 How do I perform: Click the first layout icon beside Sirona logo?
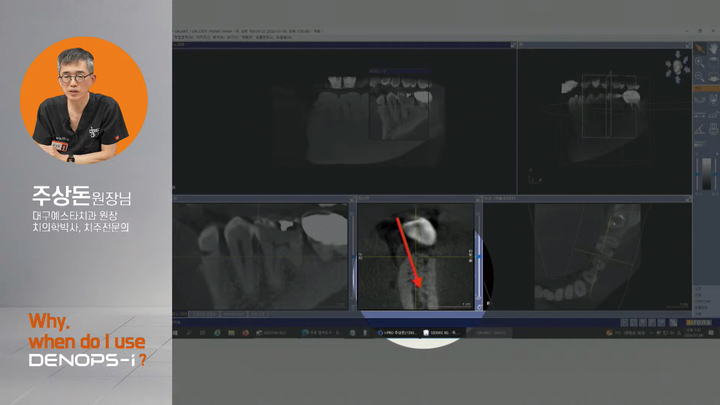(x=624, y=323)
